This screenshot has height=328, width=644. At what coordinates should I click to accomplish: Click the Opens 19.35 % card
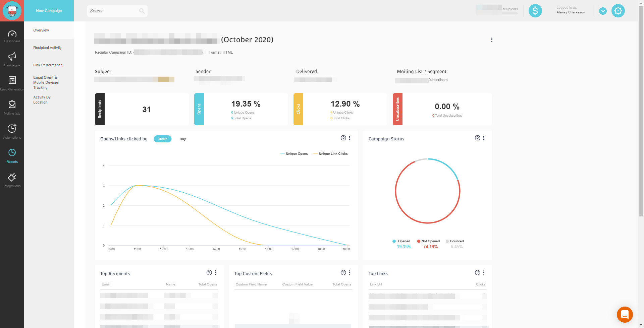coord(241,109)
